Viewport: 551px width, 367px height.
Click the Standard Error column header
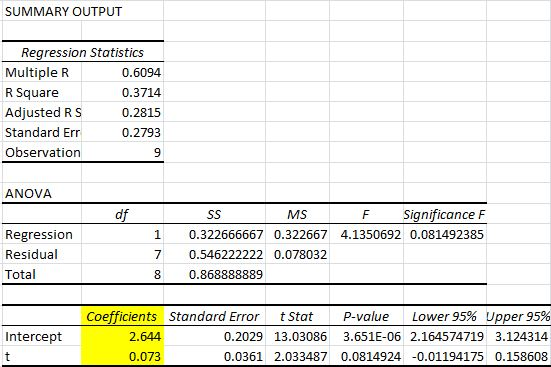214,316
